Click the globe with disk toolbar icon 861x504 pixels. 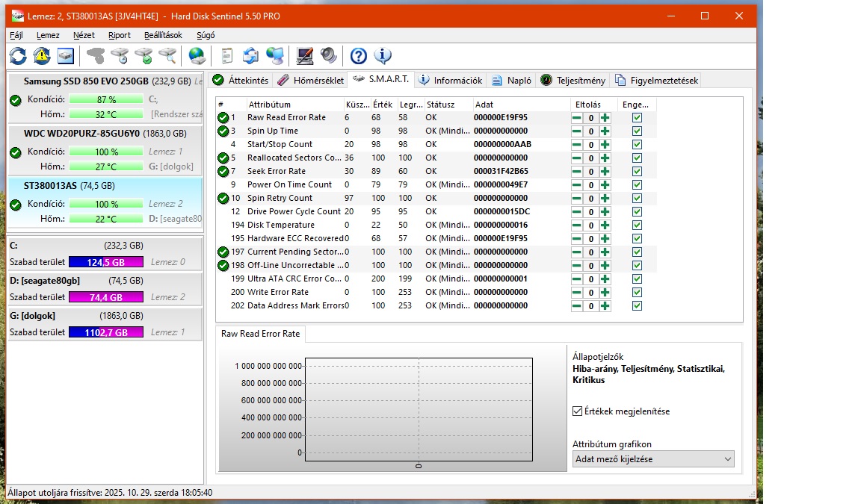pyautogui.click(x=197, y=56)
